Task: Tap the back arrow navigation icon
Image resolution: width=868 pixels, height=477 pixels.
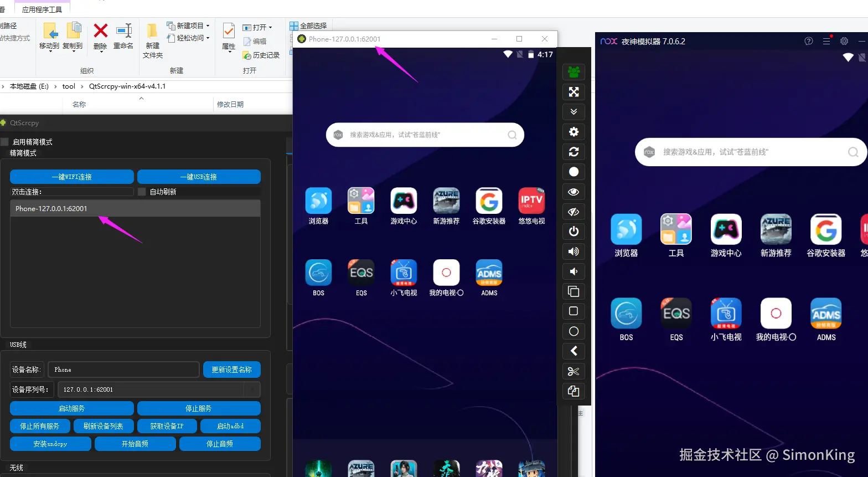Action: point(573,351)
